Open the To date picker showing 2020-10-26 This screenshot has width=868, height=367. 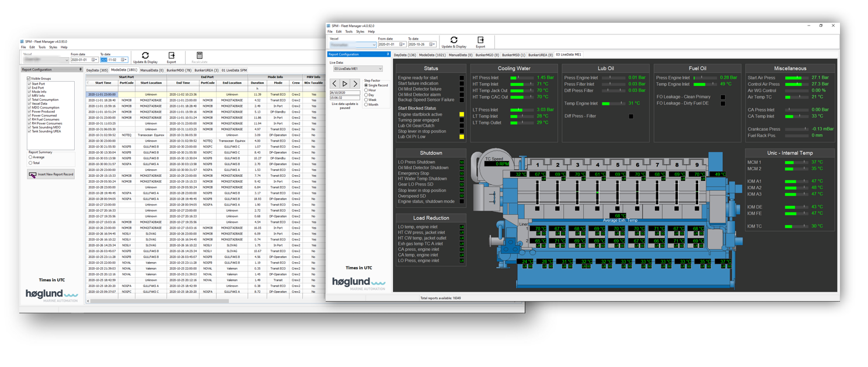(x=432, y=44)
